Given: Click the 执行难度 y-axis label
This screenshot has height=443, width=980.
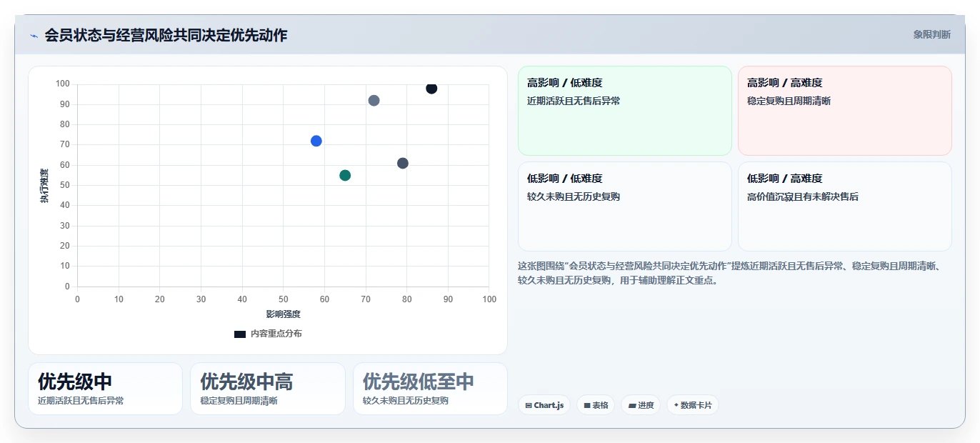Looking at the screenshot, I should coord(44,186).
